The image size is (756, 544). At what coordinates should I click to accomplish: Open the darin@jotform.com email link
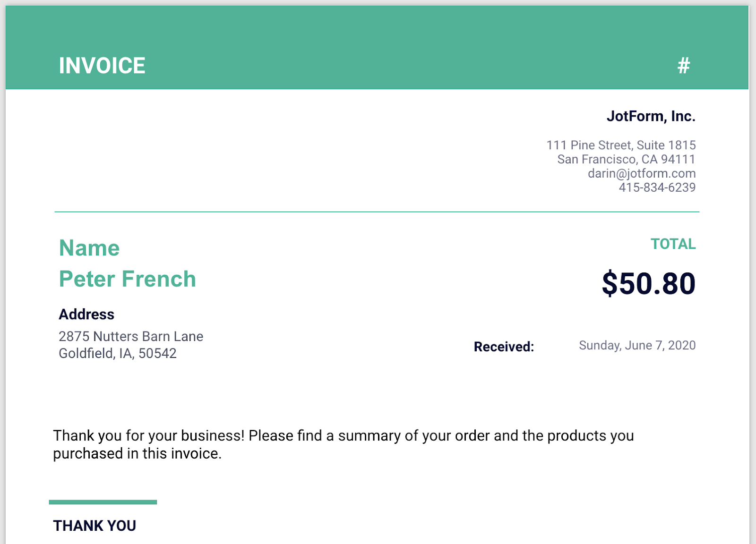point(641,173)
